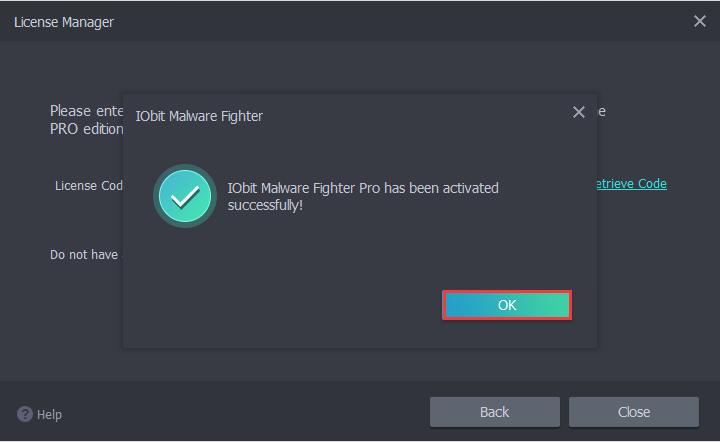720x442 pixels.
Task: Click the Close button in the footer
Action: coord(634,412)
